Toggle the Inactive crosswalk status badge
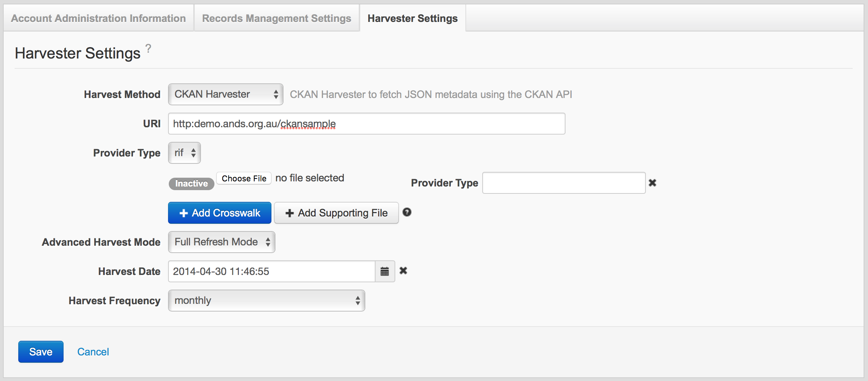The width and height of the screenshot is (868, 381). click(191, 184)
